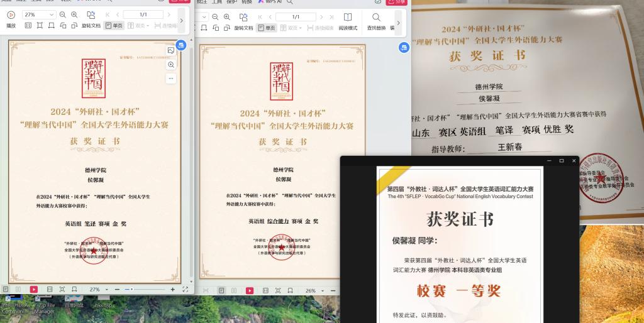
Task: Select 双页 double-page view in left window
Action: click(137, 25)
